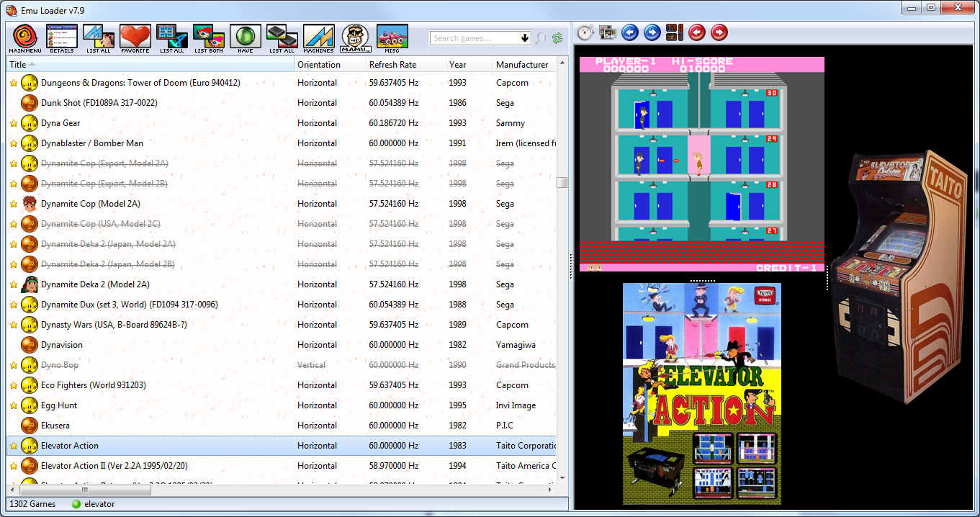Screen dimensions: 980x517
Task: Select the Elevator Action game row
Action: point(282,446)
